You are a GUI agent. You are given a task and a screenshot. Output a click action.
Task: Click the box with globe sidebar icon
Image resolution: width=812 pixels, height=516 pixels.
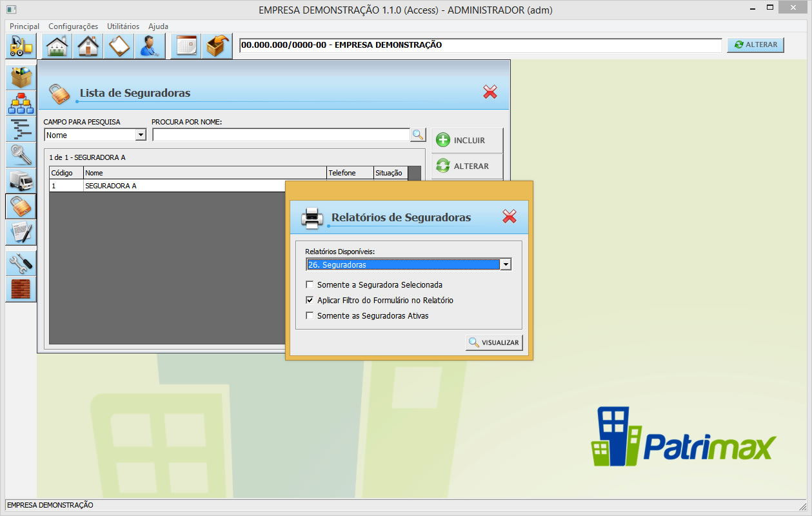21,77
